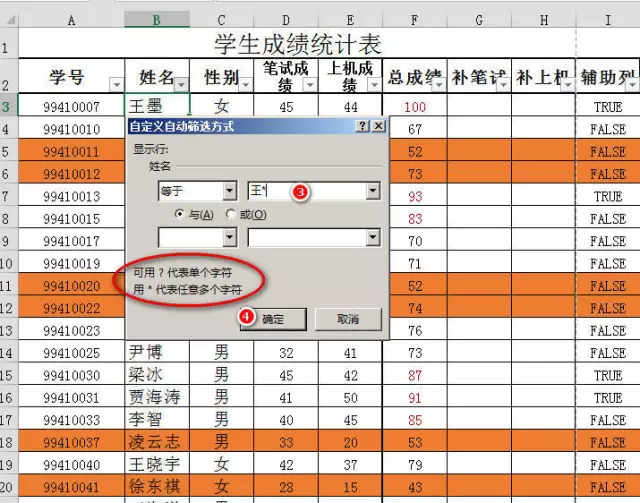Select column F header
This screenshot has width=640, height=503.
(415, 20)
